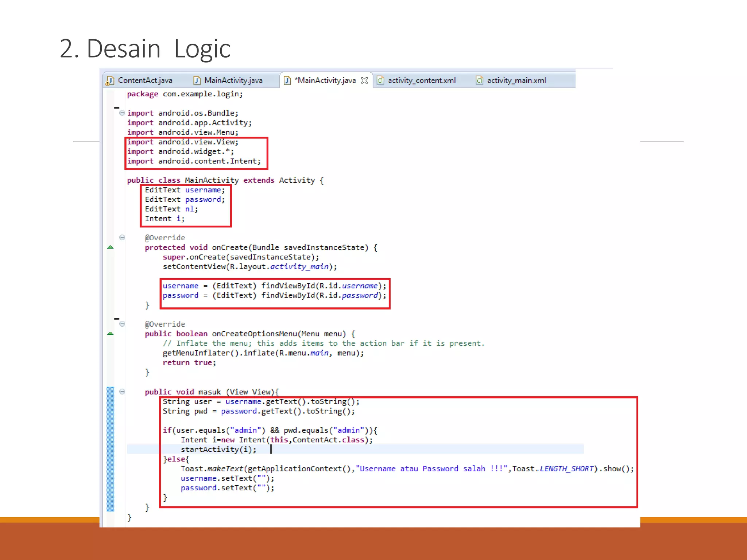Click the blue quick-diff bar beside the masuk method
747x560 pixels.
tap(111, 448)
